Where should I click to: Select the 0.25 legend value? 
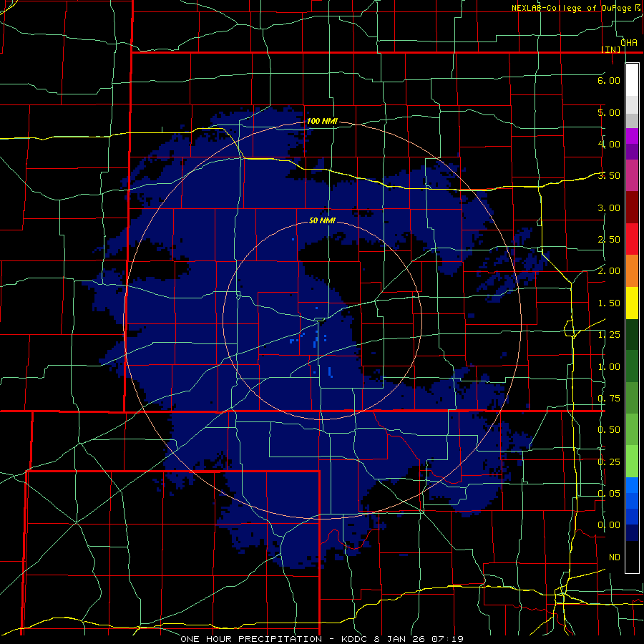click(609, 462)
